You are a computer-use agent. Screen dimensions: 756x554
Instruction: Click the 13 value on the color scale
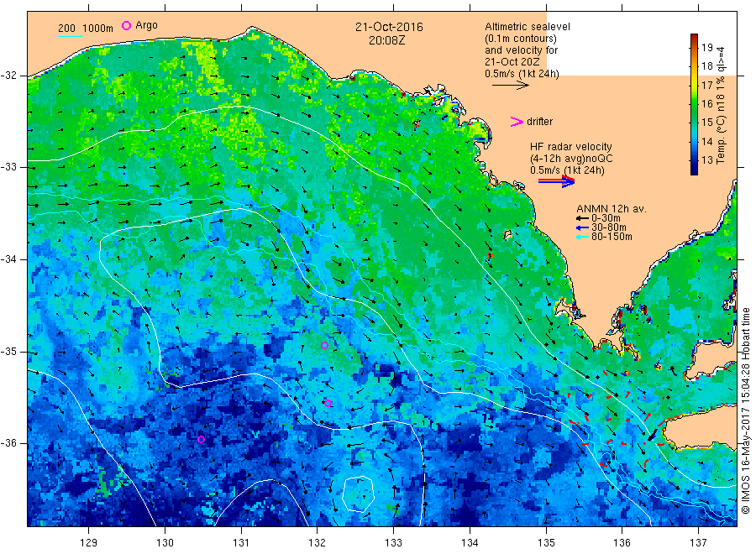[706, 160]
